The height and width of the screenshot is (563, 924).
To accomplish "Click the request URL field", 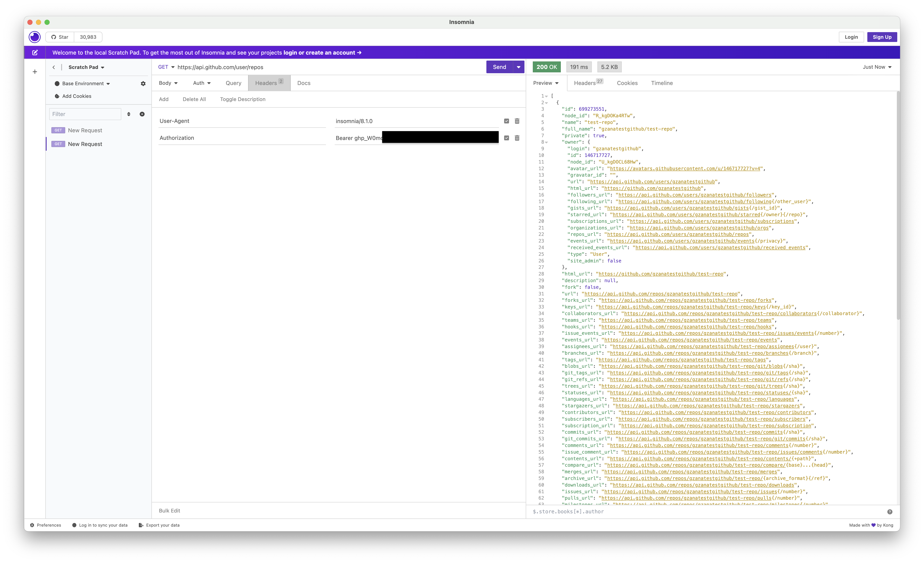I will 330,67.
